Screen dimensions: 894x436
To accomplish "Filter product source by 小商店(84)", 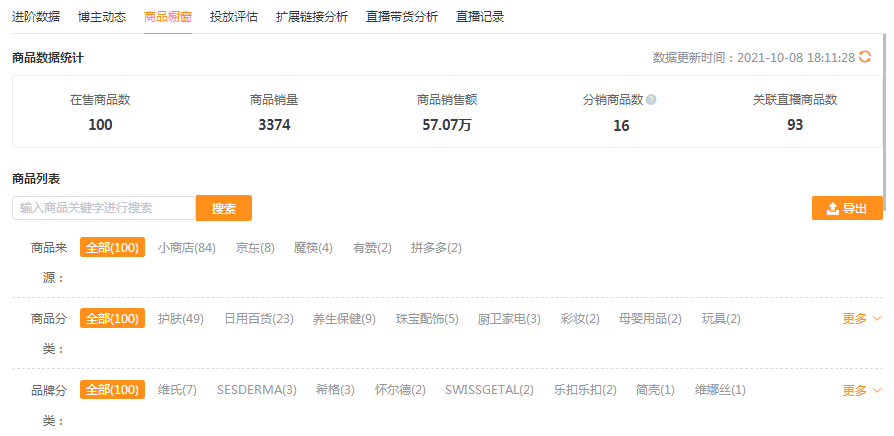I will coord(187,247).
